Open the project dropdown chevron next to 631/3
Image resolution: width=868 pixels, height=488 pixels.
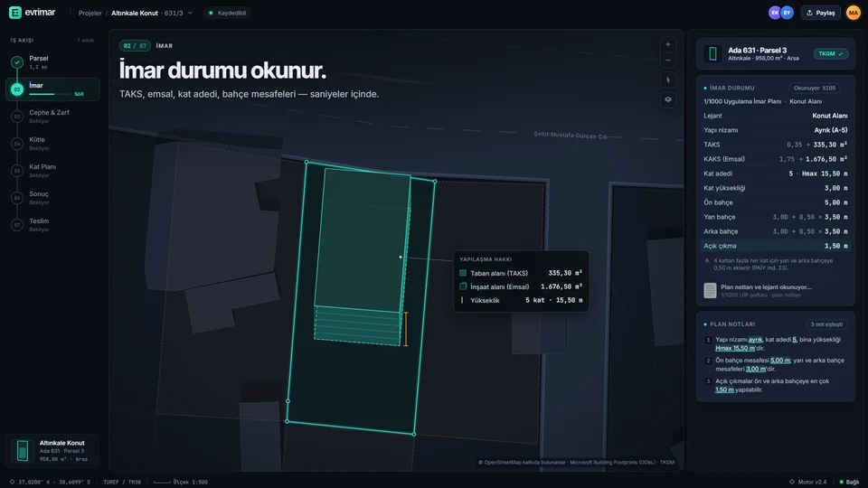(191, 13)
